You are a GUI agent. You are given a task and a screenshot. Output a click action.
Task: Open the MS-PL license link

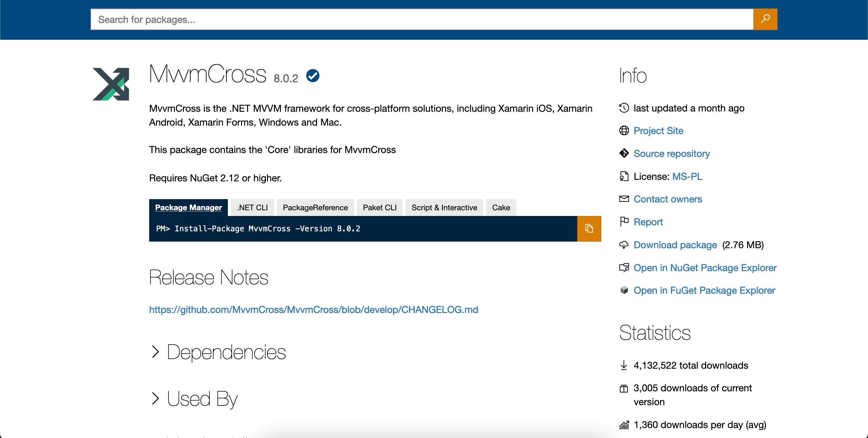pos(687,177)
